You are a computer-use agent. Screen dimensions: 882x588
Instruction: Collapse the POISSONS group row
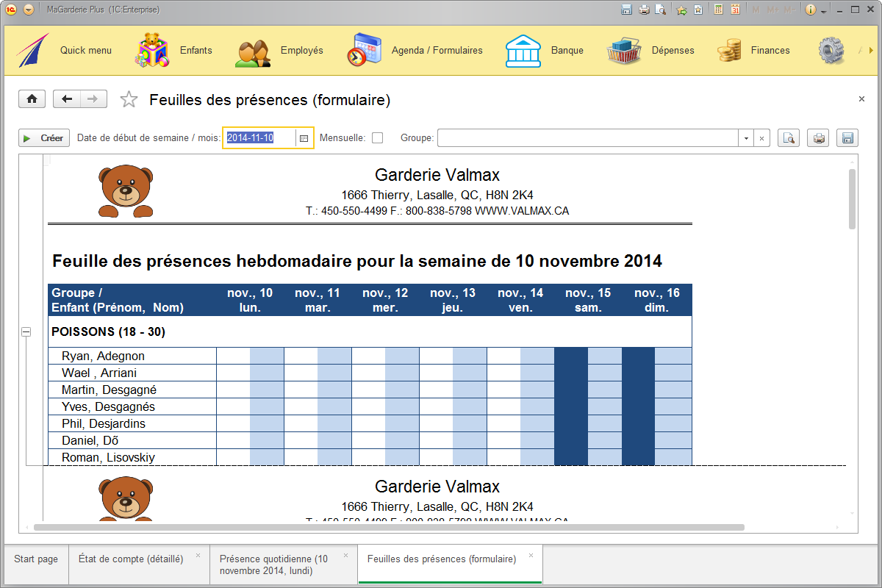pyautogui.click(x=26, y=331)
